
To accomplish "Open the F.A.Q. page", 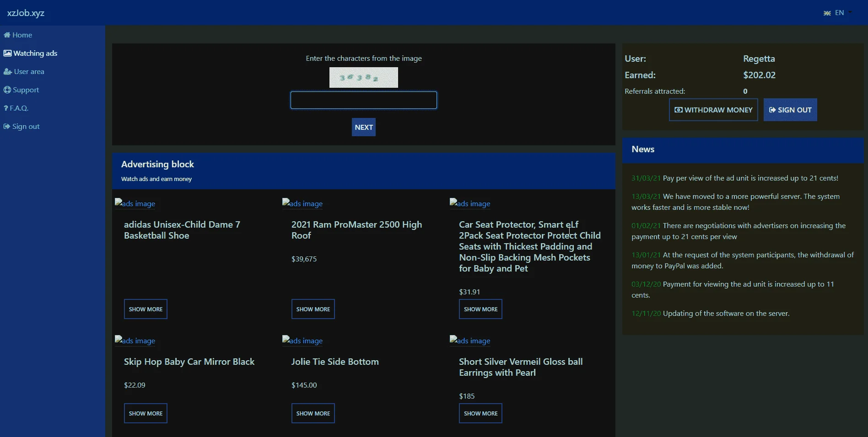I will pyautogui.click(x=16, y=108).
